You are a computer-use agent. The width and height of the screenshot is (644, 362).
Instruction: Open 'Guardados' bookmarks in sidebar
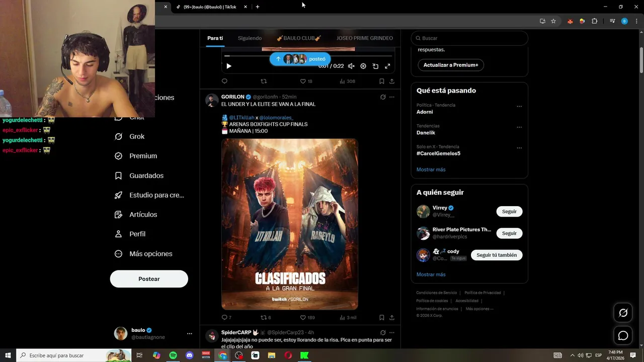pos(139,175)
